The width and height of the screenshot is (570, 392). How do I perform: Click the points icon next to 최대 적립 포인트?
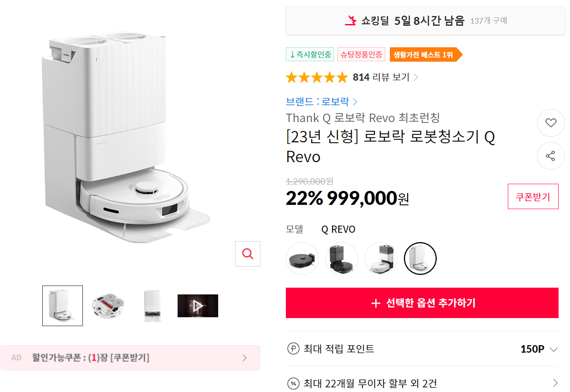(293, 349)
